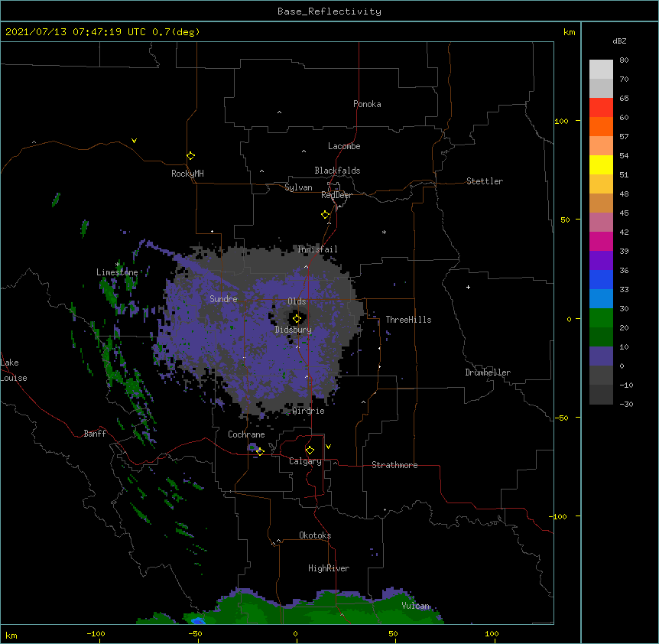Click the Ponoka city label
The height and width of the screenshot is (644, 659).
(367, 104)
